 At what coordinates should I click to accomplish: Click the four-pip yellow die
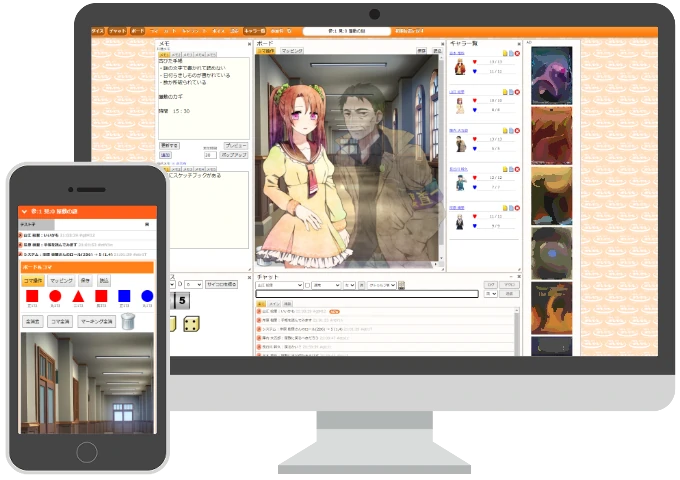[191, 324]
